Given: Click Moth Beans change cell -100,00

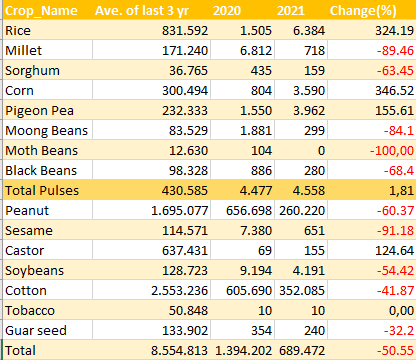Looking at the screenshot, I should 372,150.
